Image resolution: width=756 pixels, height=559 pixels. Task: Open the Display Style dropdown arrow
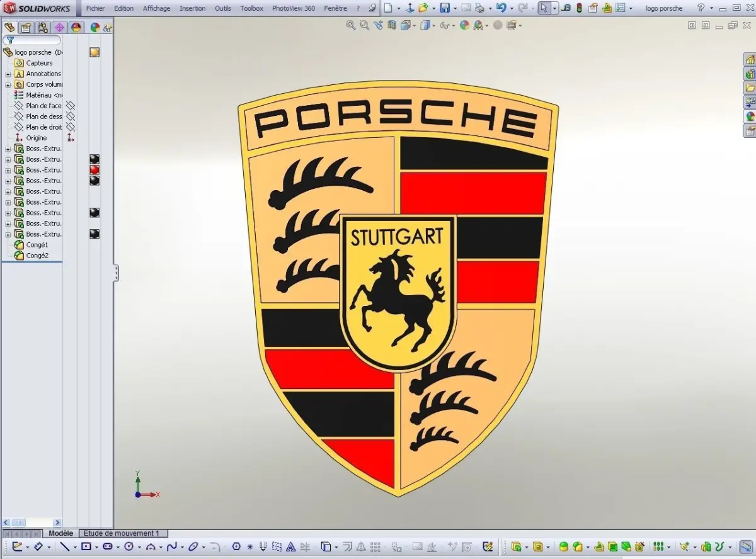click(x=434, y=26)
